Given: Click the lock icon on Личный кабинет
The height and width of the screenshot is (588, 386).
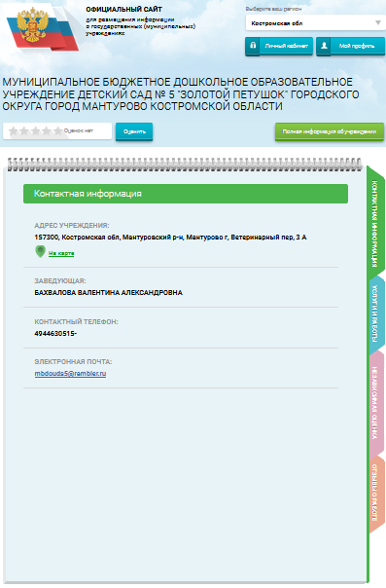Looking at the screenshot, I should (253, 46).
